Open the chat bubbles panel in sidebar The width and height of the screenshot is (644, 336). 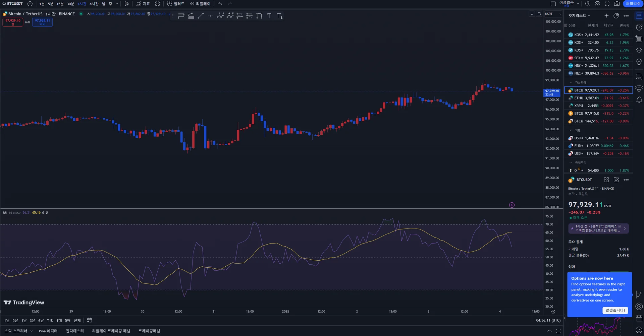click(x=639, y=77)
